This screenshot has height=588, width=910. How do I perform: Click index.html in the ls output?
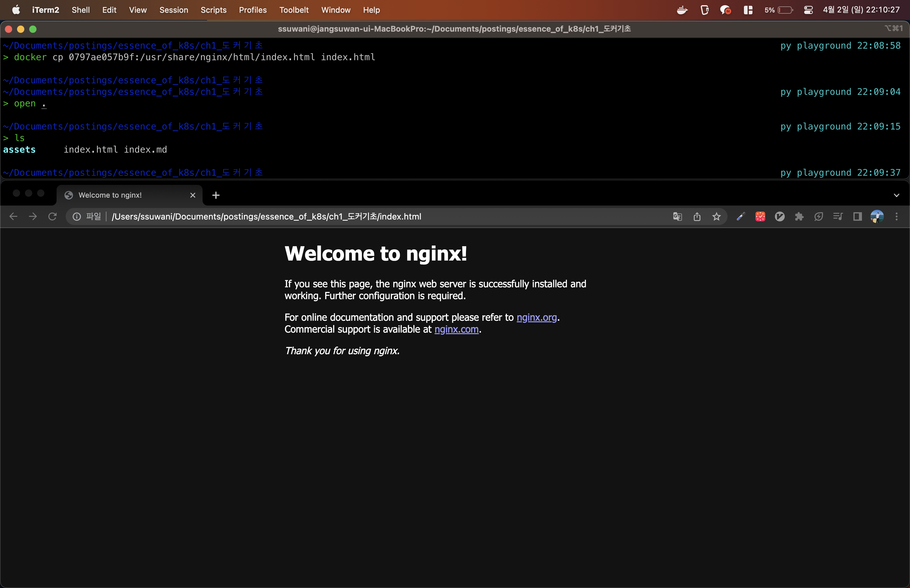pos(91,150)
